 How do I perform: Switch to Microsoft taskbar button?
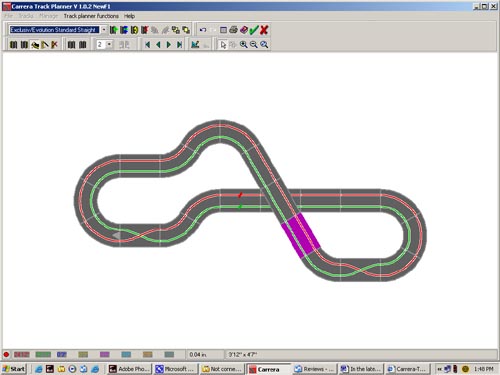tap(175, 369)
